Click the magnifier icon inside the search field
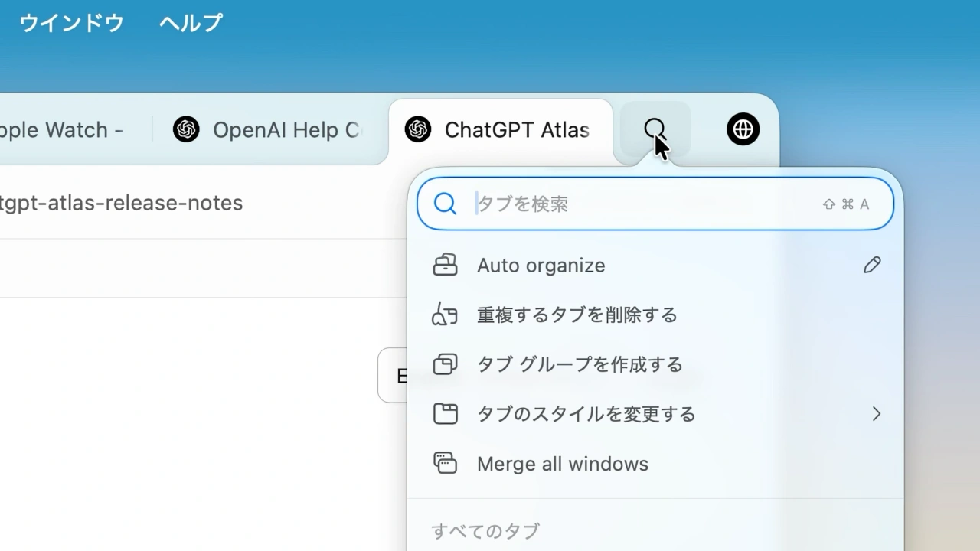 (x=445, y=204)
